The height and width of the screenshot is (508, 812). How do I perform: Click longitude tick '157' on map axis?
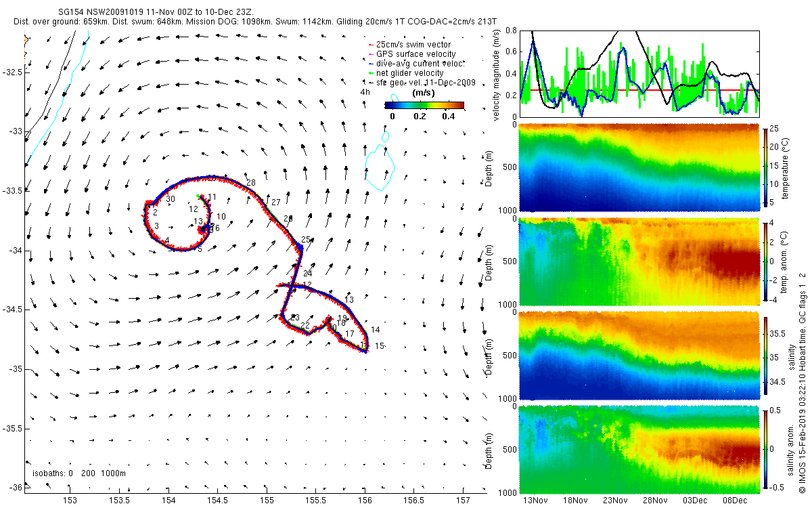point(463,500)
